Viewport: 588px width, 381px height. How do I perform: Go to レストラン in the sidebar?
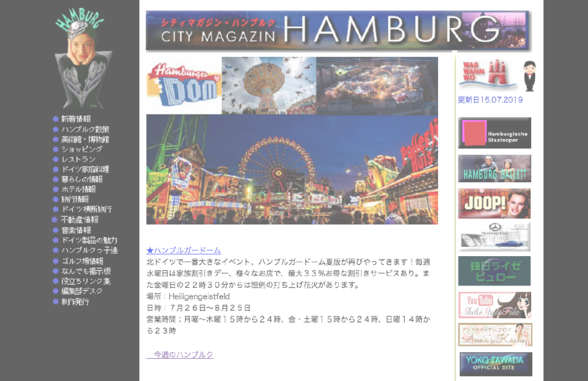point(78,159)
